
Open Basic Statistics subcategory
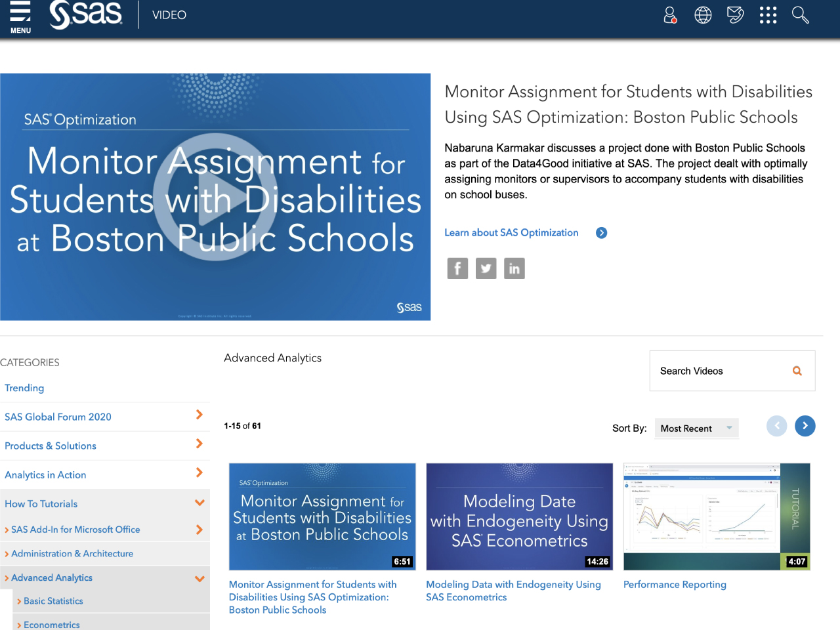point(53,601)
